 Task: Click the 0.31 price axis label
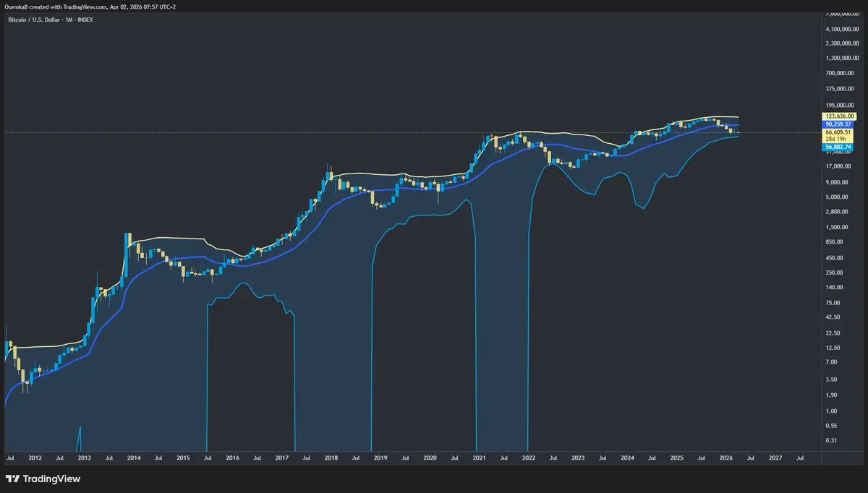point(832,440)
